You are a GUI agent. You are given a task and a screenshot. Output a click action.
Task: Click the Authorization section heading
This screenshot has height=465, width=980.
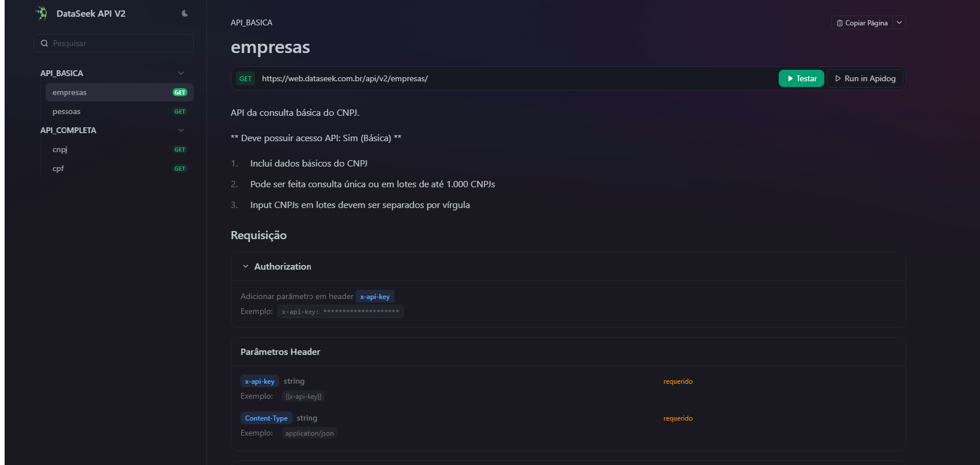tap(283, 266)
